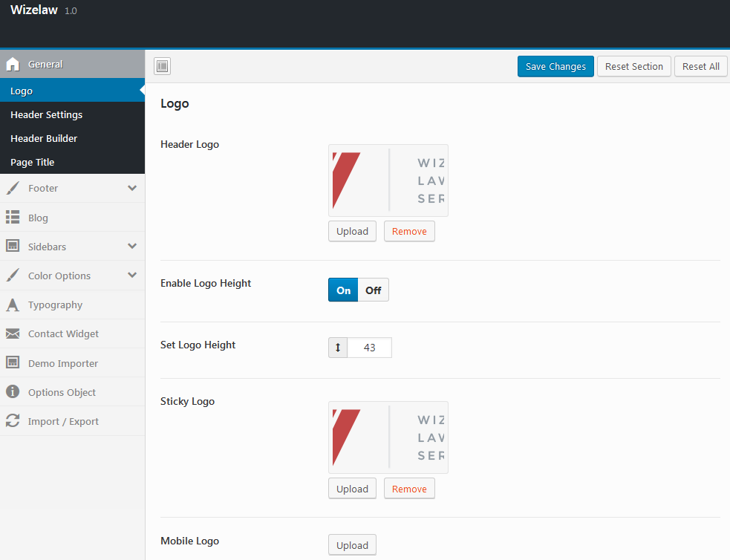Click the Contact Widget envelope icon
The height and width of the screenshot is (560, 730).
[x=13, y=334]
